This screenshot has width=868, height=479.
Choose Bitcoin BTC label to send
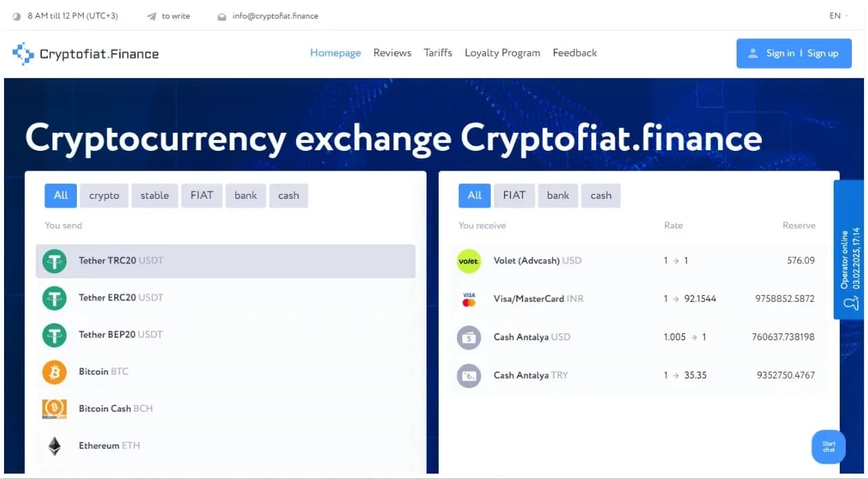(103, 372)
